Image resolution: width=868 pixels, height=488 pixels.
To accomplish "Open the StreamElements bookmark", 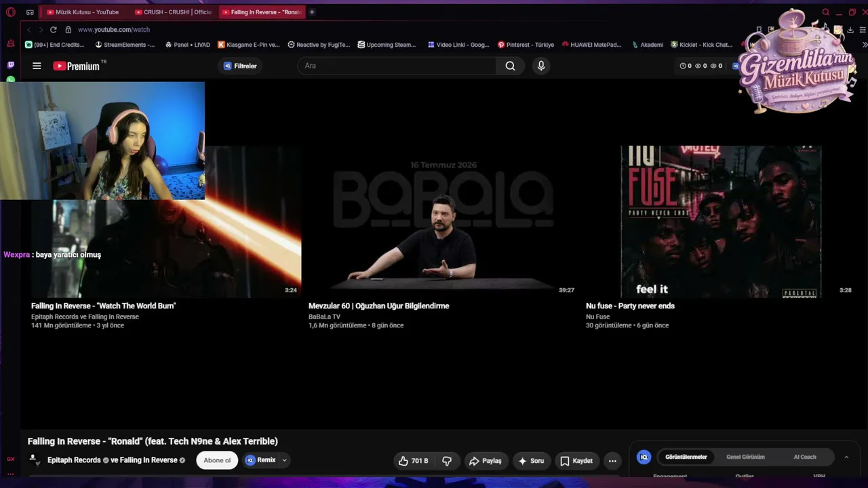I will [x=125, y=45].
